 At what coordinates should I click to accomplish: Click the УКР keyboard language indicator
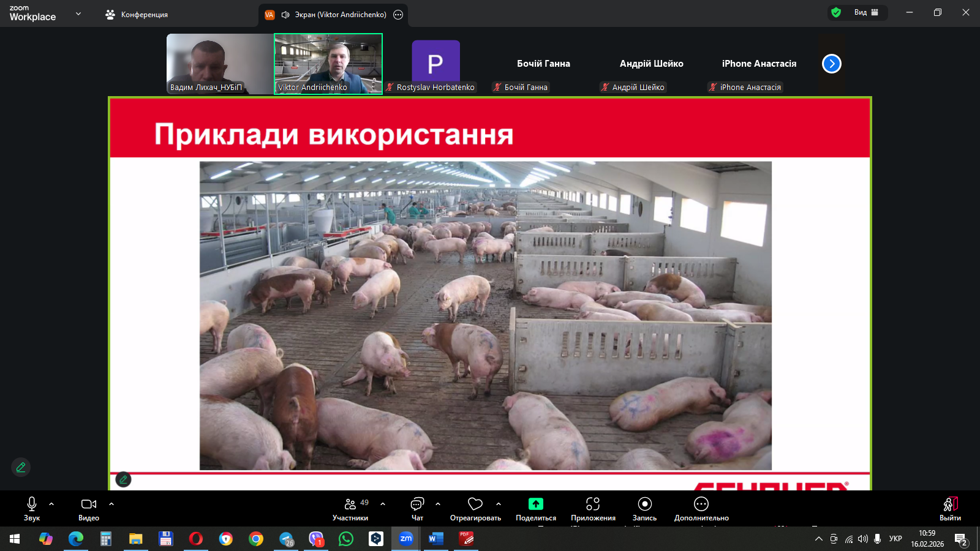[x=895, y=539]
